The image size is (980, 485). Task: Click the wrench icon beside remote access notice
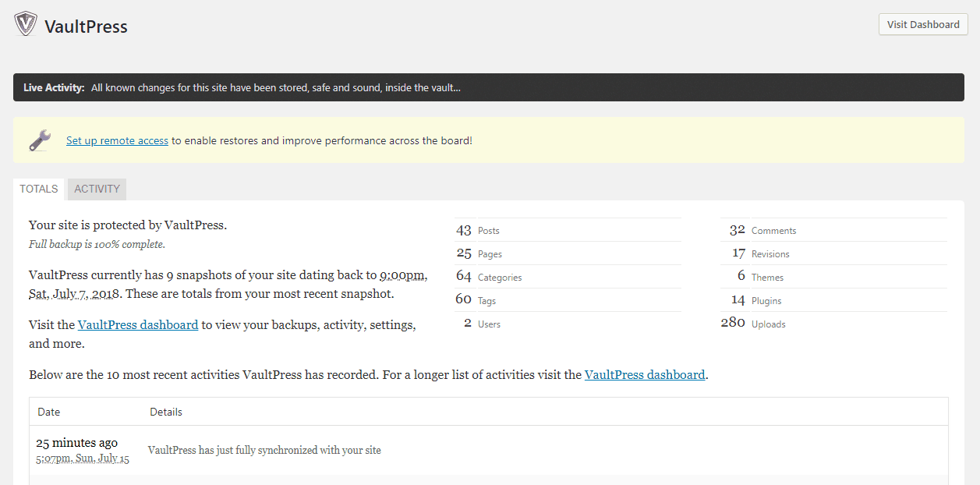pos(39,140)
